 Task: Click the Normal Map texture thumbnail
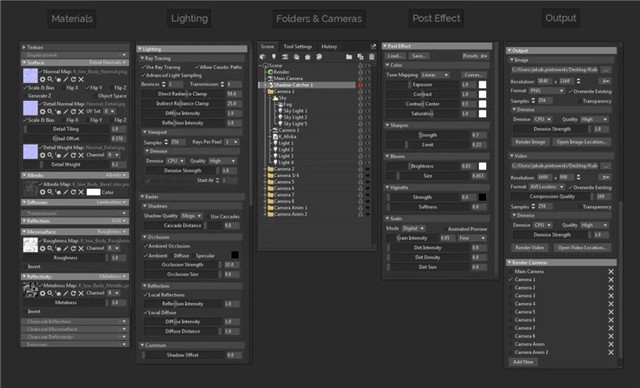pyautogui.click(x=30, y=76)
